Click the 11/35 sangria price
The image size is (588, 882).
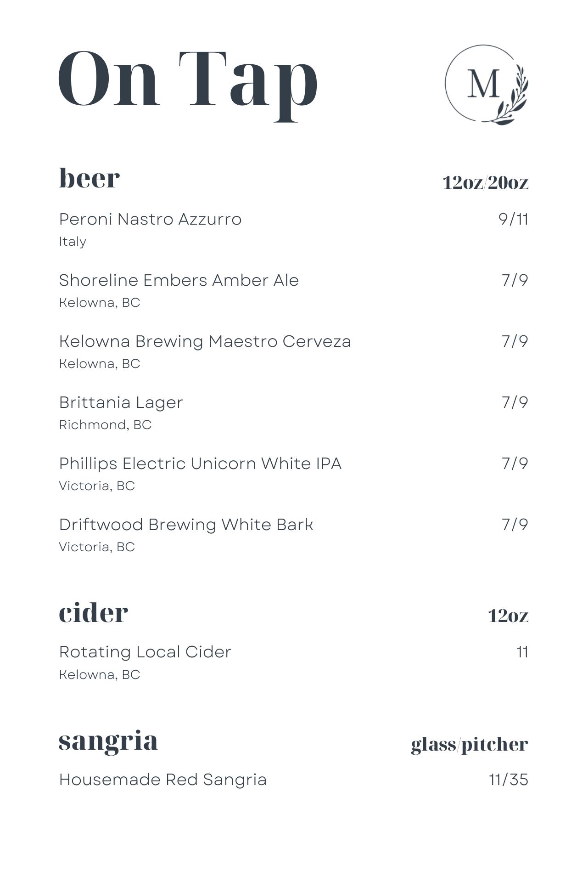coord(509,780)
